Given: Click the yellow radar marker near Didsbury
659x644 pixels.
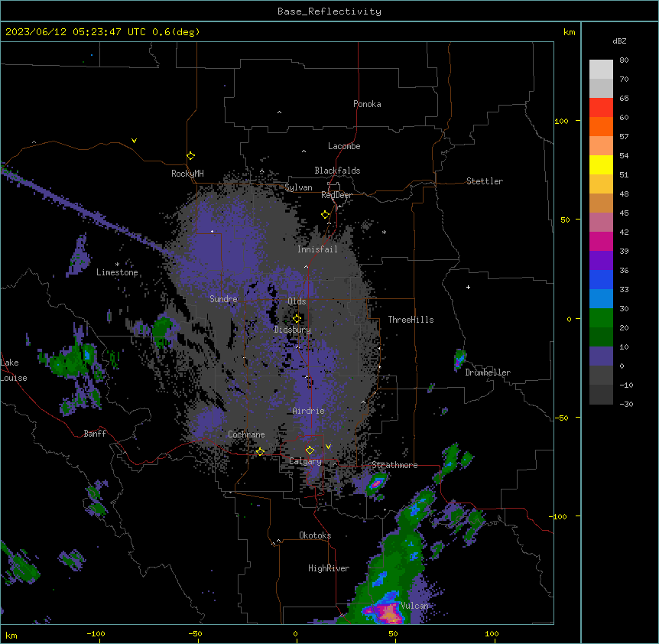Looking at the screenshot, I should click(297, 319).
